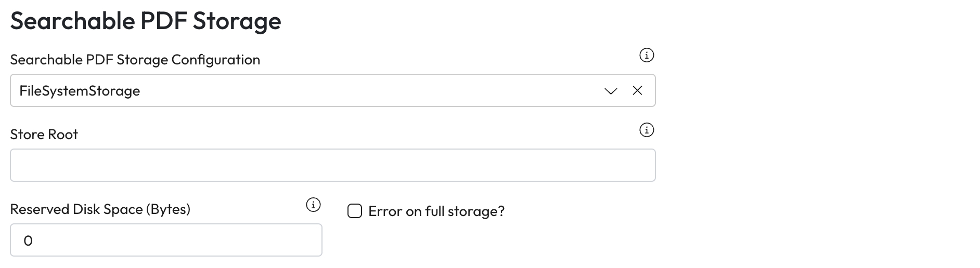Click the 'Error on full storage?' label text

click(436, 211)
